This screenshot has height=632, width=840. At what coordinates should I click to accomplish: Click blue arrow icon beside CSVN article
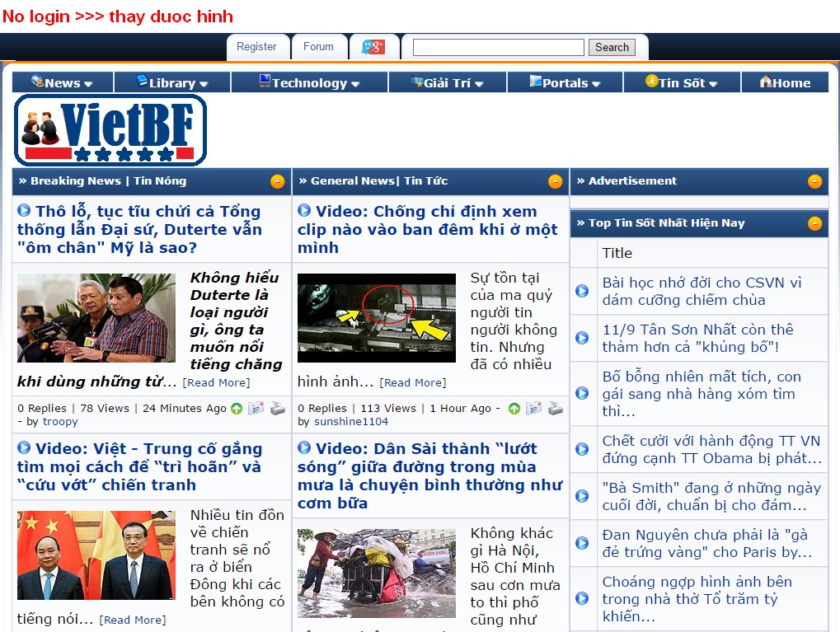tap(582, 291)
